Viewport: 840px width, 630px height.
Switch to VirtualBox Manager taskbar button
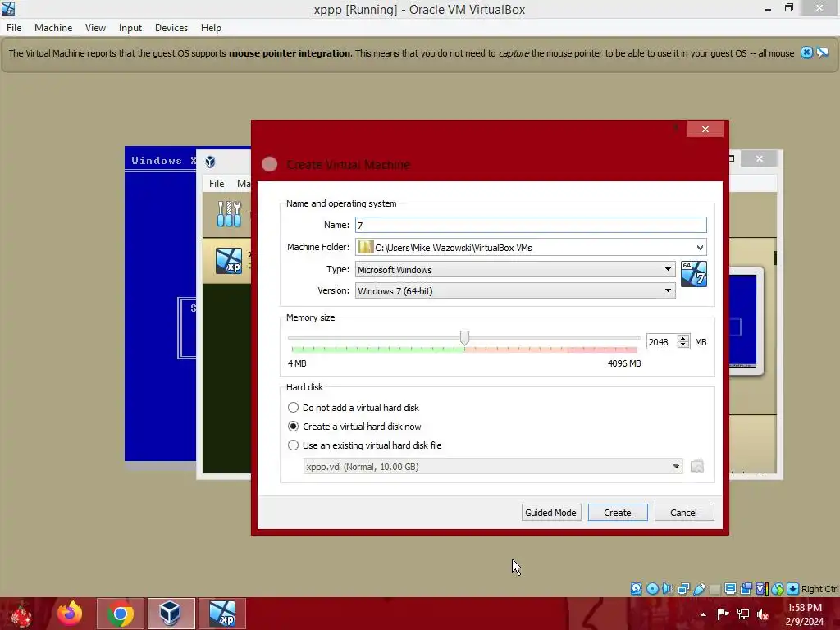(171, 614)
